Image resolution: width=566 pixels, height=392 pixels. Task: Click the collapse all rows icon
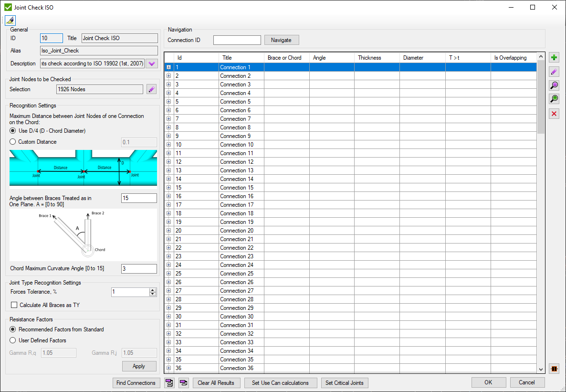183,383
